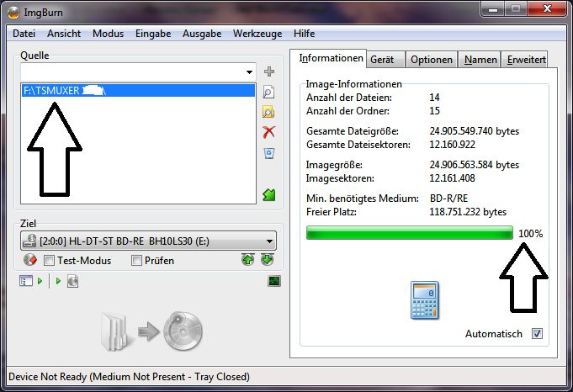Screen dimensions: 573x392
Task: Expand the Quelle source dropdown
Action: [249, 72]
